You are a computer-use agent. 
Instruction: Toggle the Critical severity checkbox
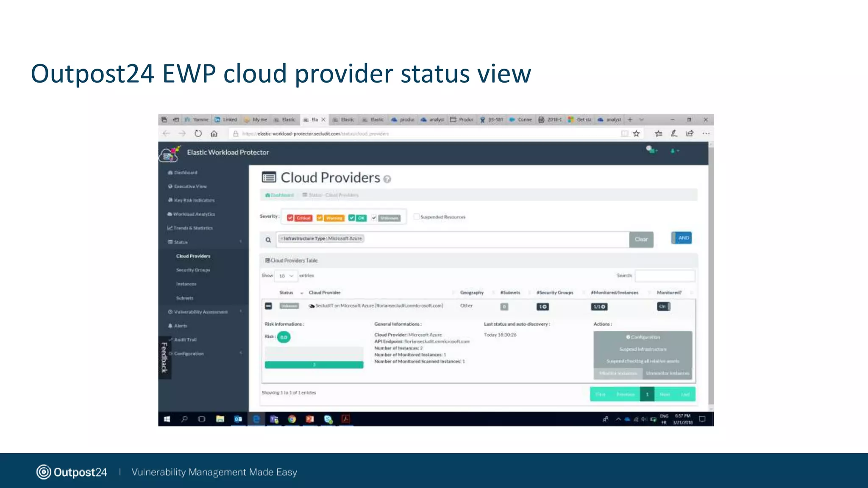290,218
